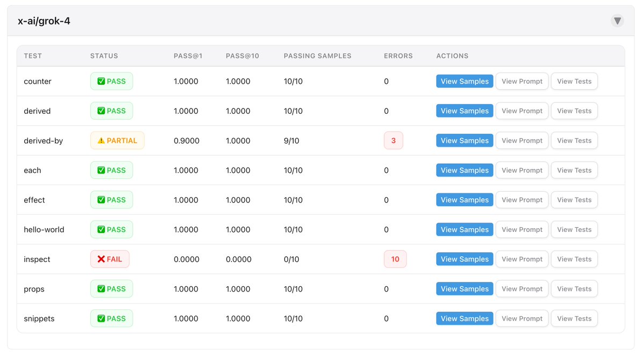This screenshot has height=356, width=644.
Task: Select the hello-world test name
Action: click(x=44, y=229)
